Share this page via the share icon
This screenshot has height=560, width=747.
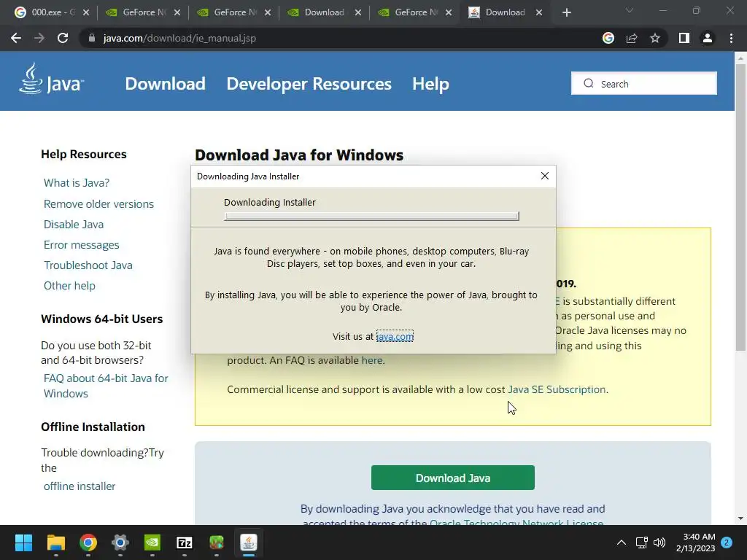tap(632, 38)
